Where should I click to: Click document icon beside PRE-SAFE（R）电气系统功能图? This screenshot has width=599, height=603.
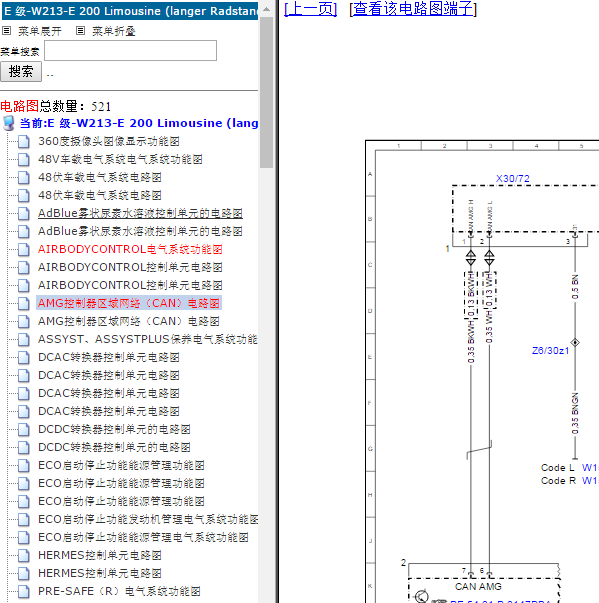click(x=24, y=591)
